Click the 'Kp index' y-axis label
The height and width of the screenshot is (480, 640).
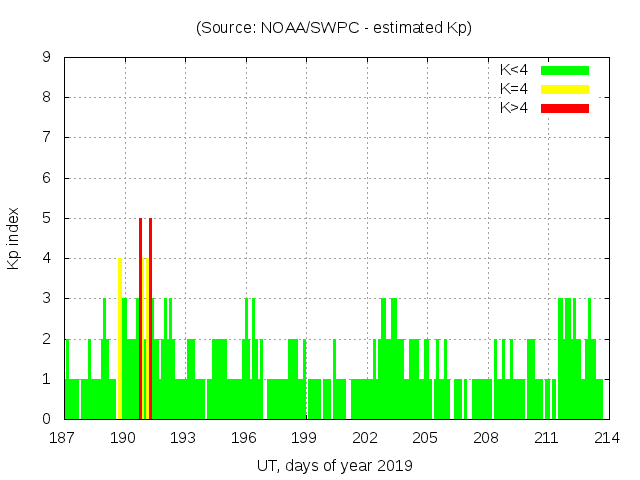(x=14, y=238)
